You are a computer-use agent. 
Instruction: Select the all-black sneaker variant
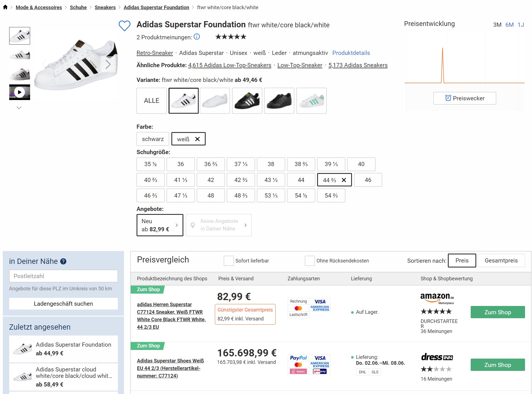[279, 101]
